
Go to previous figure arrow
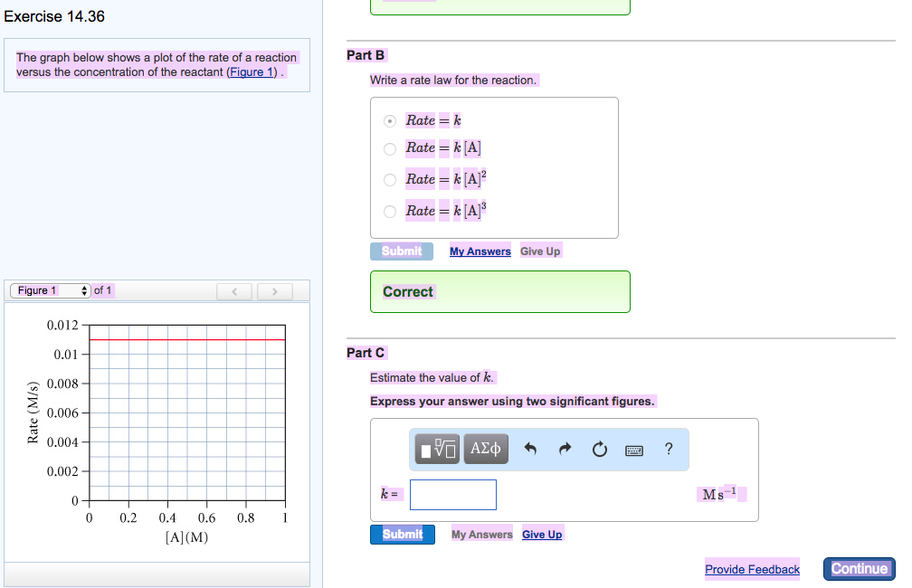coord(235,291)
